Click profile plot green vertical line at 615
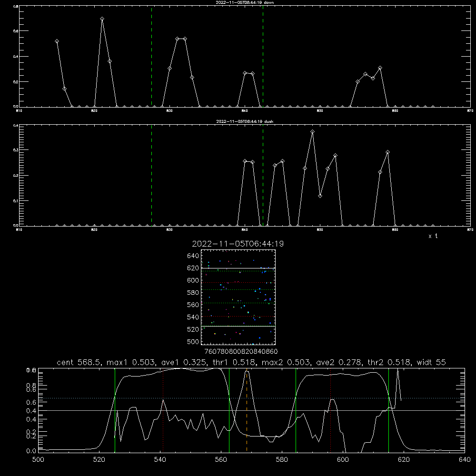Screen dimensions: 476x476 click(388, 410)
